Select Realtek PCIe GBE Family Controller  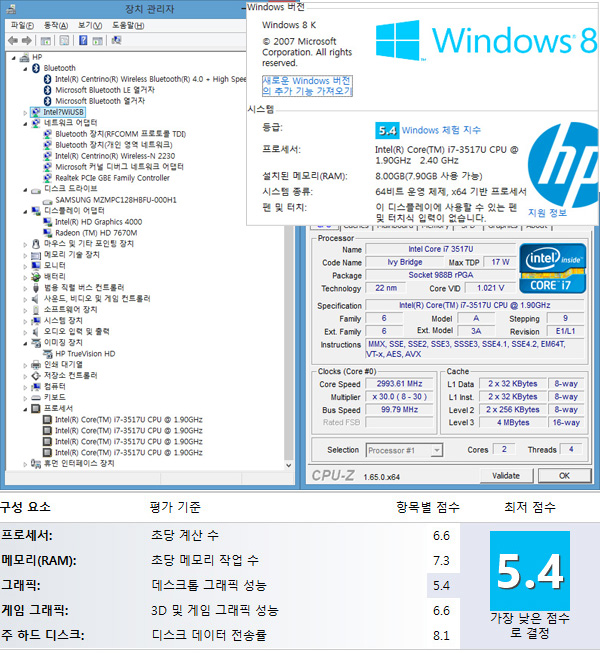pos(112,178)
